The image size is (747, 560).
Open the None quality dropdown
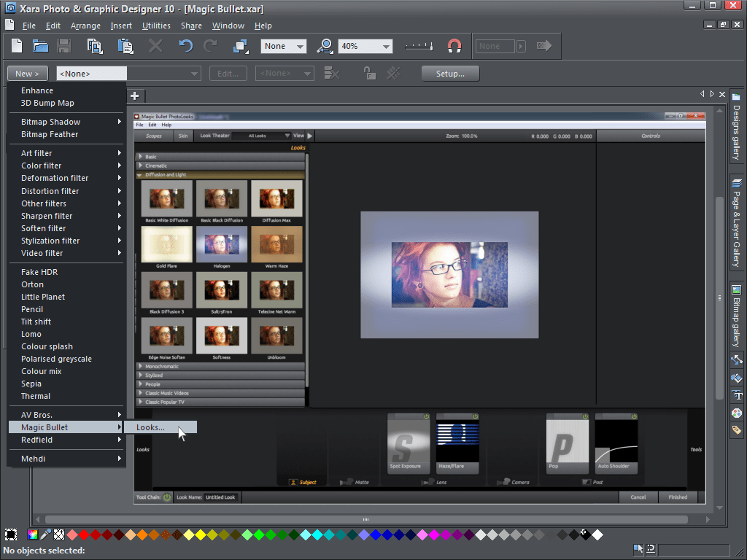(284, 46)
